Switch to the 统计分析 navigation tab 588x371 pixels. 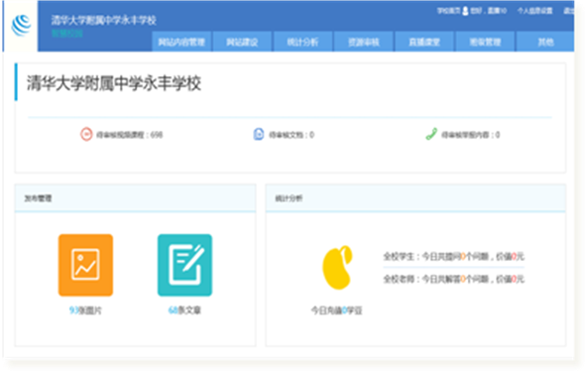point(302,42)
